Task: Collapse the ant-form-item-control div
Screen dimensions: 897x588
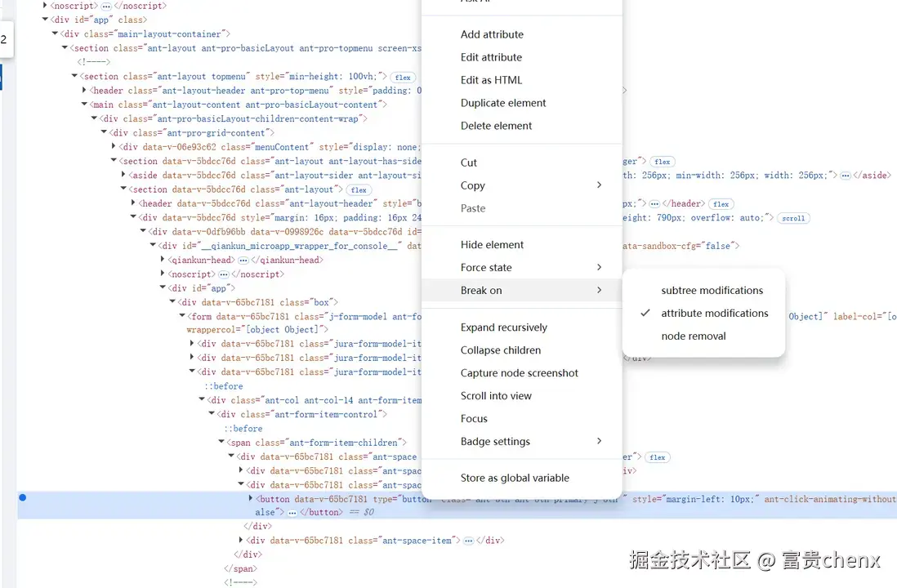Action: [x=211, y=414]
